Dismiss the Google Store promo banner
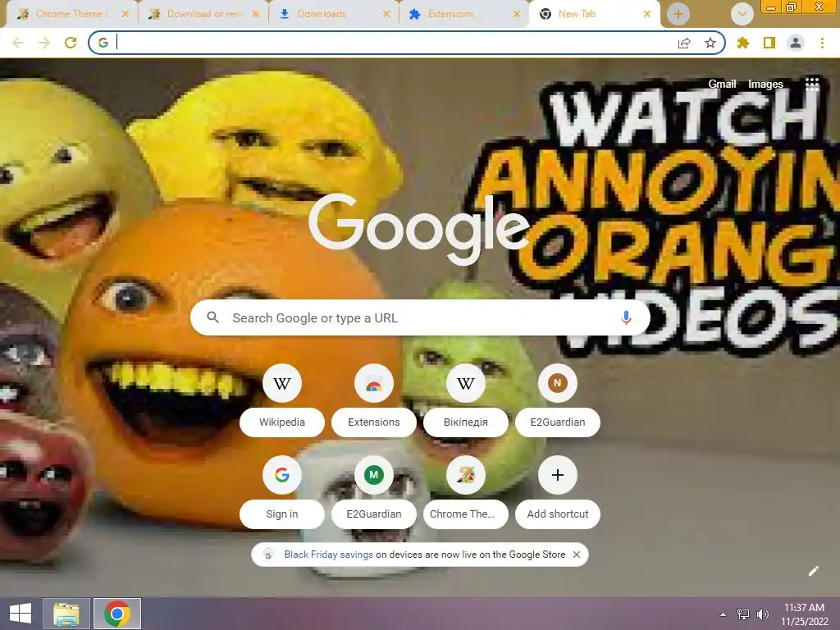840x630 pixels. [577, 555]
